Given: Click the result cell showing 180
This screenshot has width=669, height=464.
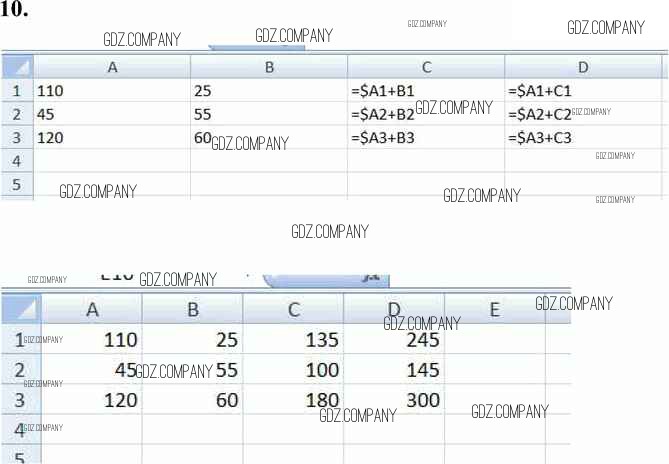Looking at the screenshot, I should [x=293, y=401].
